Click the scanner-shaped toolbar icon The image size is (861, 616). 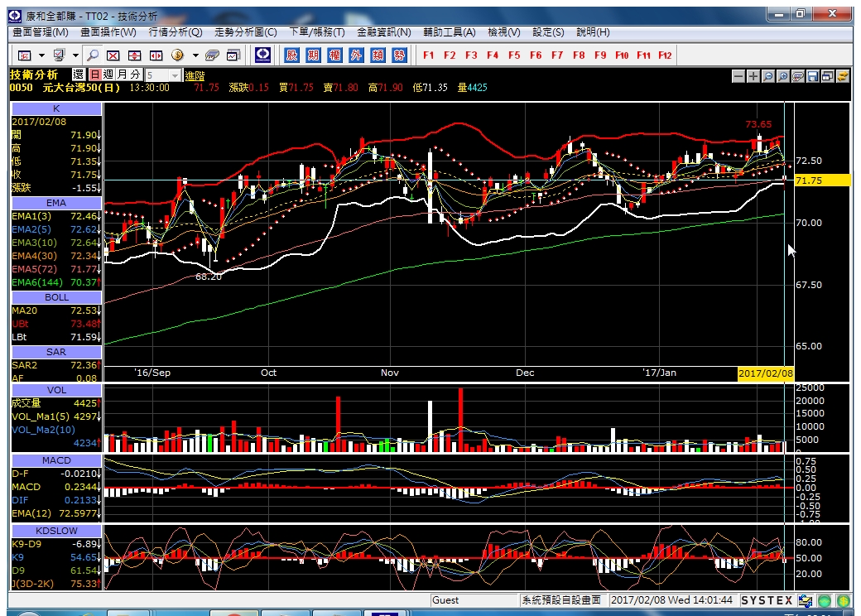click(212, 55)
